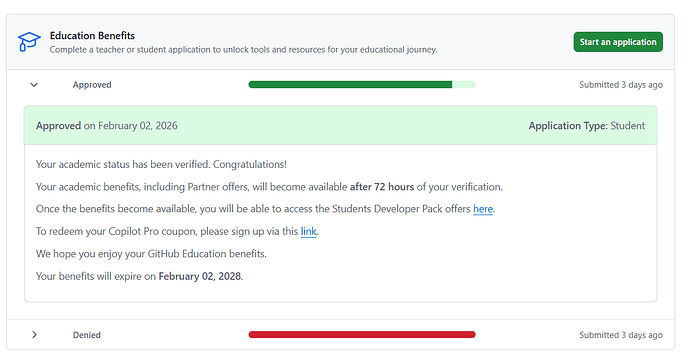Open the Copilot Pro coupon 'link'
The image size is (689, 364).
(x=308, y=231)
